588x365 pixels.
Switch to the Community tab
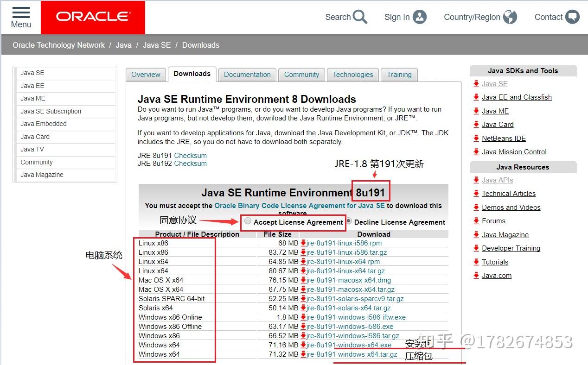301,75
